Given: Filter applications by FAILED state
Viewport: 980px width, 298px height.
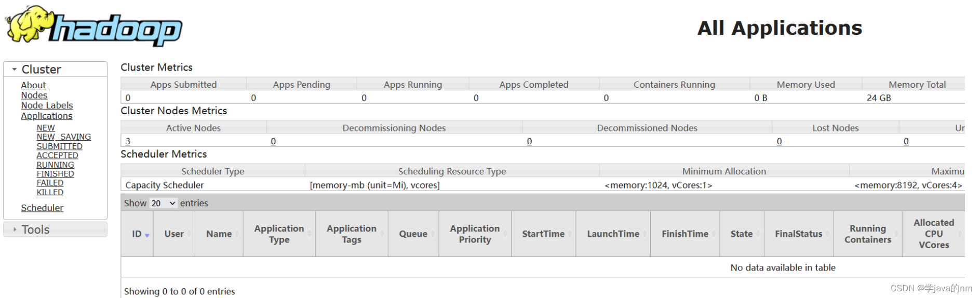Looking at the screenshot, I should click(x=50, y=183).
